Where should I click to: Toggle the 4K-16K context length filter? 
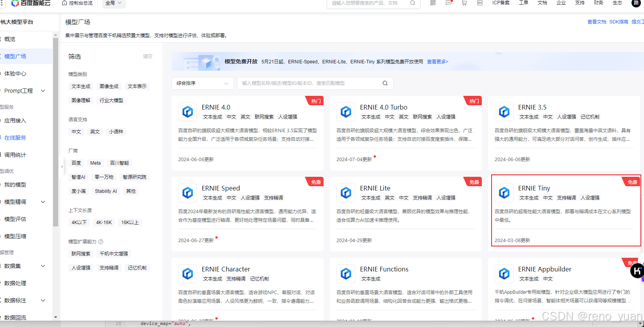[104, 223]
